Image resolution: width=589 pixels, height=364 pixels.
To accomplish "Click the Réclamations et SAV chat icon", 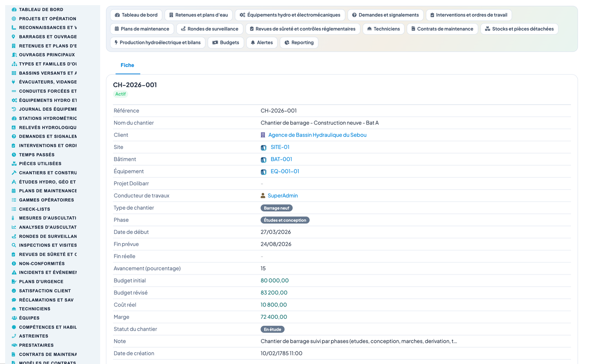I will (14, 300).
